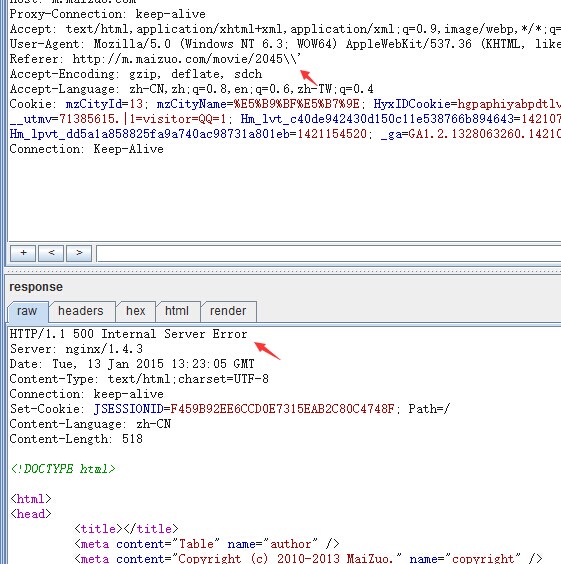Viewport: 561px width, 564px height.
Task: Open the response headers tab
Action: point(81,311)
